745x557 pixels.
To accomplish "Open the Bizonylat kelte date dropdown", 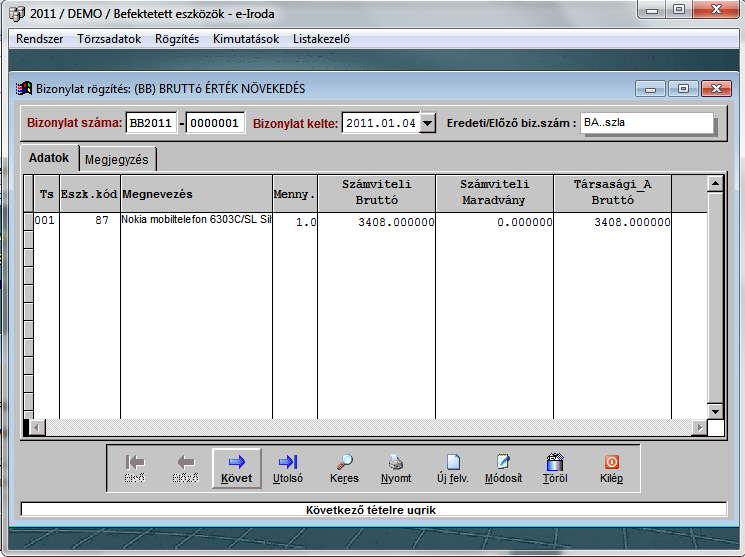I will point(428,123).
